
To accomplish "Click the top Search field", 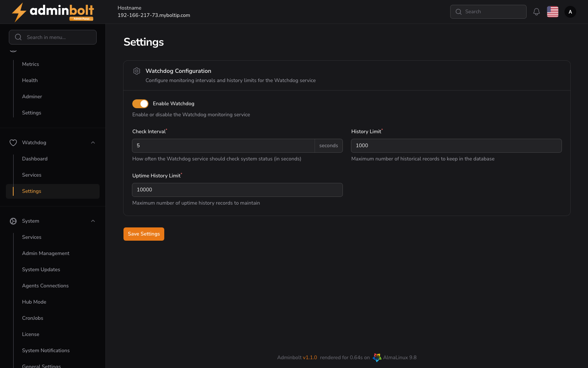I will tap(488, 12).
